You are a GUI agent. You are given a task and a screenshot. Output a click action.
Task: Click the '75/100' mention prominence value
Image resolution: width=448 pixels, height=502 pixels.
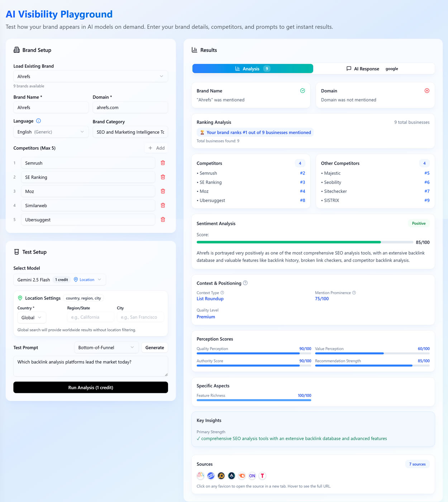(x=322, y=299)
